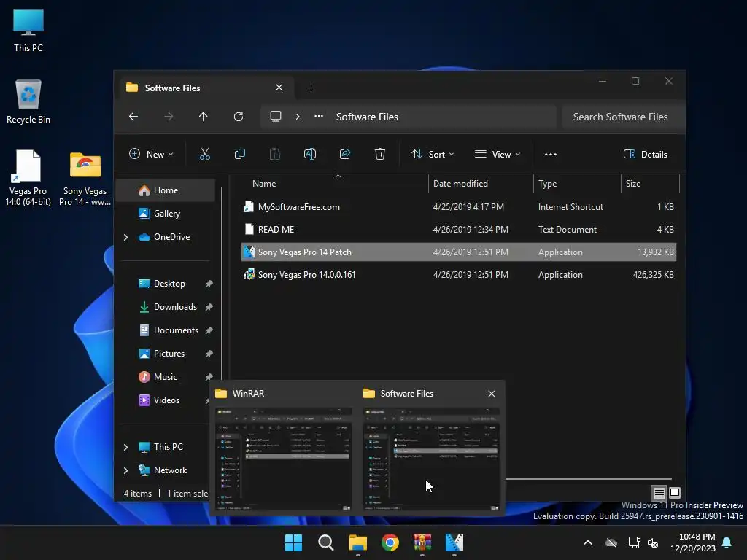Switch to WinRAR window thumbnail preview

[283, 459]
